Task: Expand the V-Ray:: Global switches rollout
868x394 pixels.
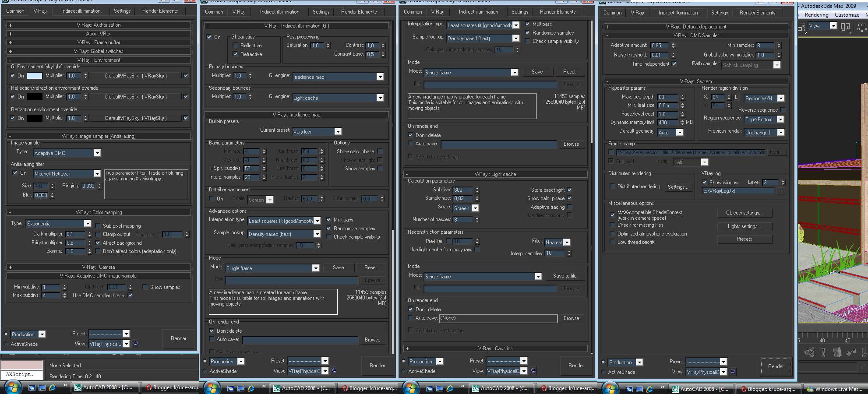Action: [x=99, y=51]
